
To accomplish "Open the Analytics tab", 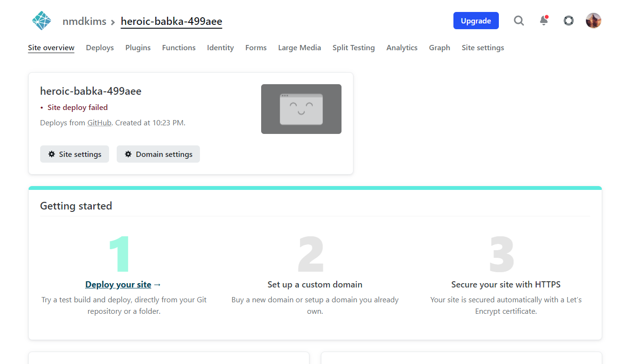I will 402,48.
